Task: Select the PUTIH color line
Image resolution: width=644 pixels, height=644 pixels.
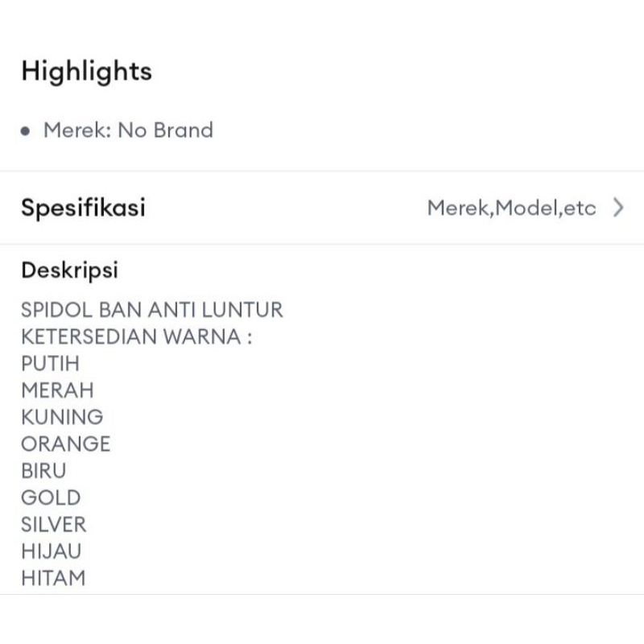Action: click(x=50, y=363)
